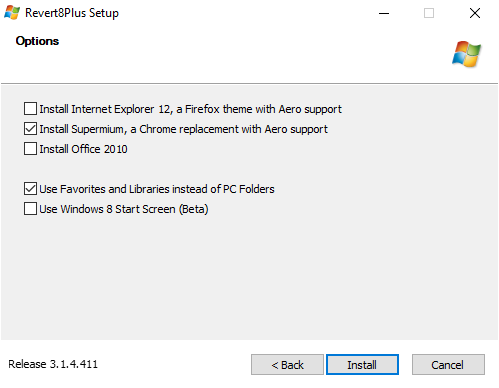Screen dimensions: 499x388
Task: Click the Revert8Plus title bar icon
Action: pos(12,13)
